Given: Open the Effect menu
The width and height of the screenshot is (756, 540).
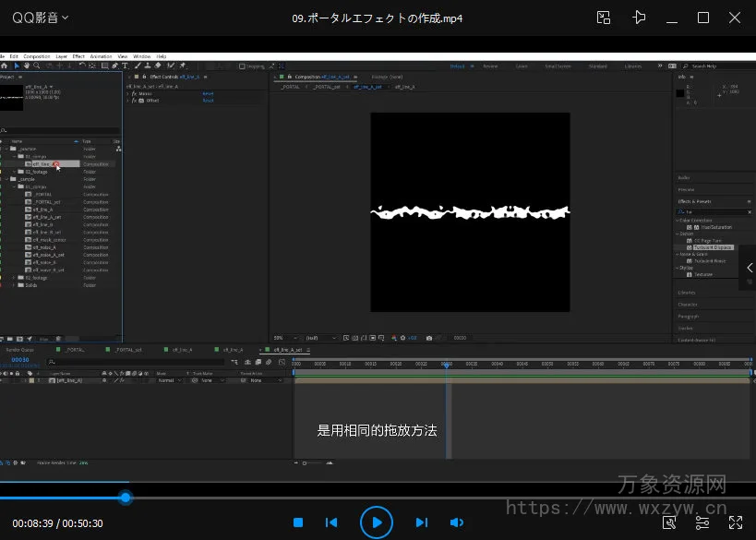Looking at the screenshot, I should pyautogui.click(x=78, y=56).
